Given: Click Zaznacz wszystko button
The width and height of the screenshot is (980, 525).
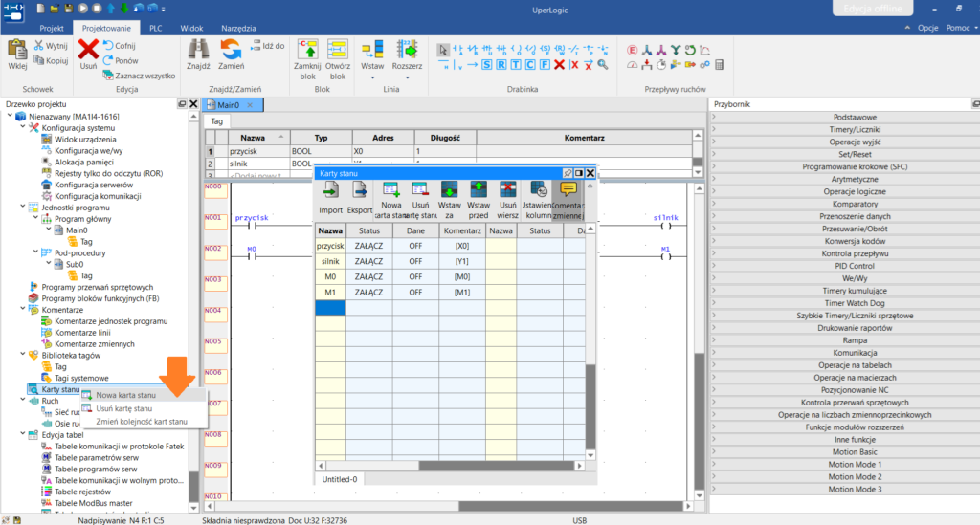Looking at the screenshot, I should click(139, 76).
